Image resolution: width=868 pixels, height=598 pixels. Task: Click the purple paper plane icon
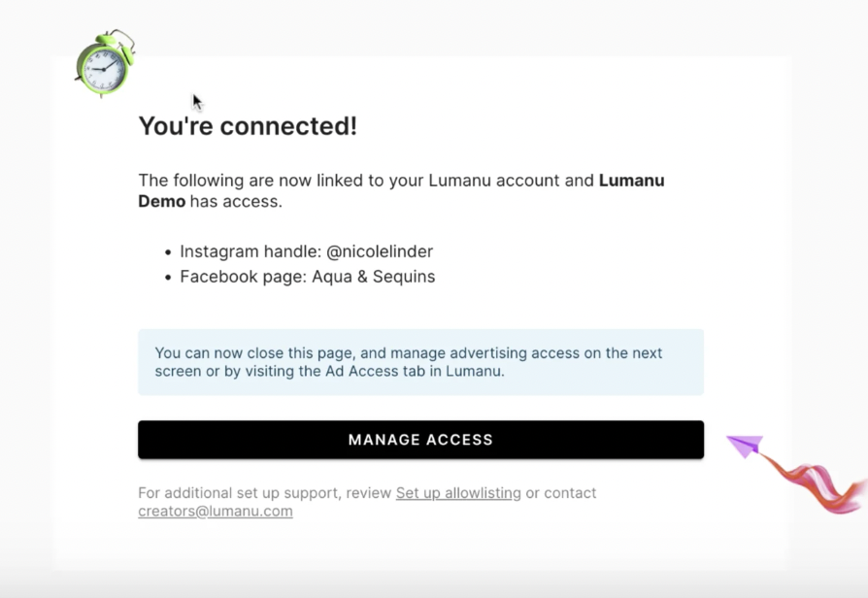pos(745,446)
